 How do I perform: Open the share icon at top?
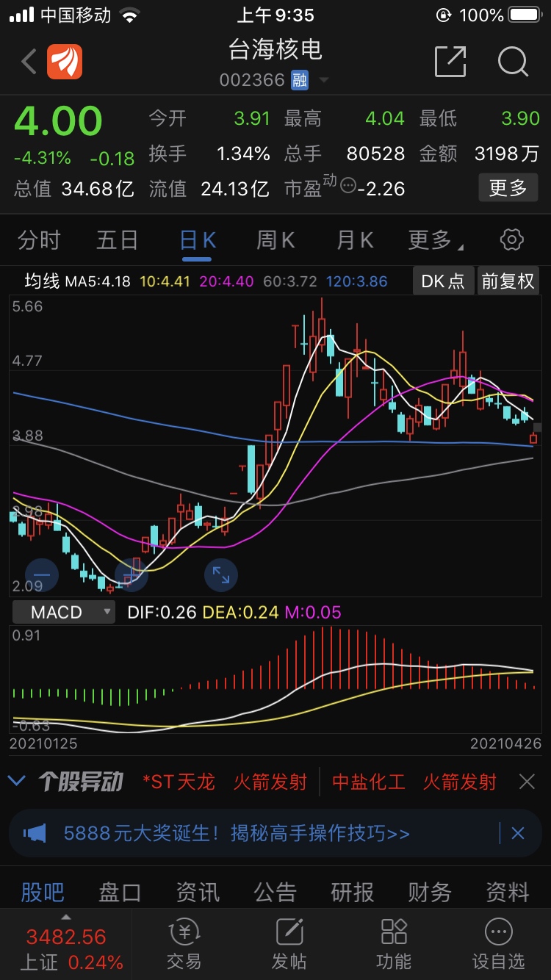pos(450,62)
